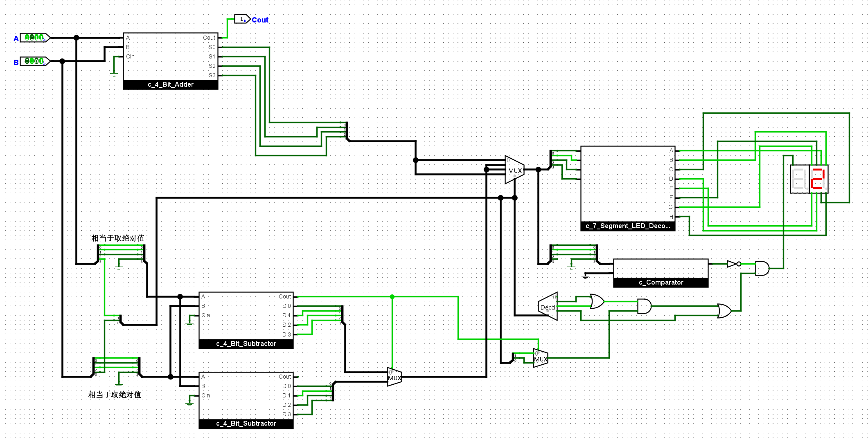Click the seven-segment display showing 2

[818, 179]
